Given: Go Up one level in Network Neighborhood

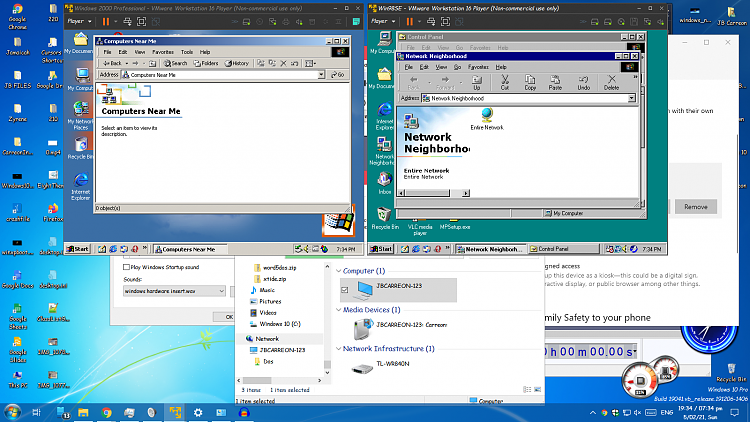Looking at the screenshot, I should click(476, 82).
